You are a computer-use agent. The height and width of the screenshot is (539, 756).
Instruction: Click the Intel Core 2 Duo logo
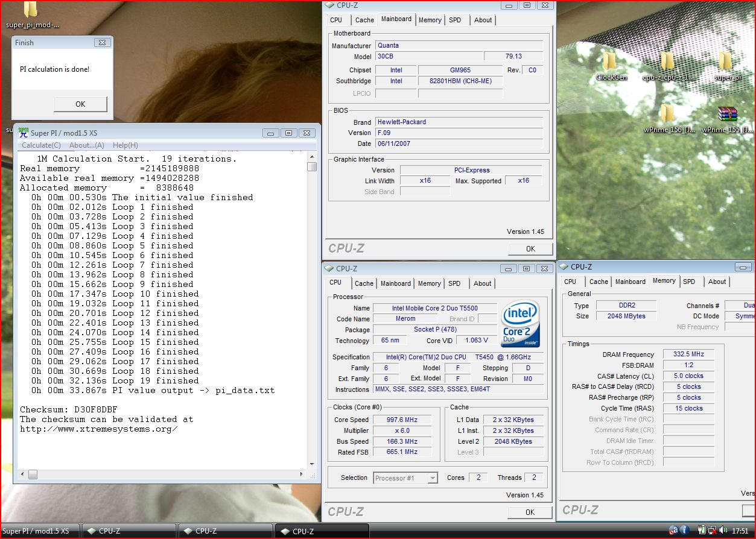(520, 324)
